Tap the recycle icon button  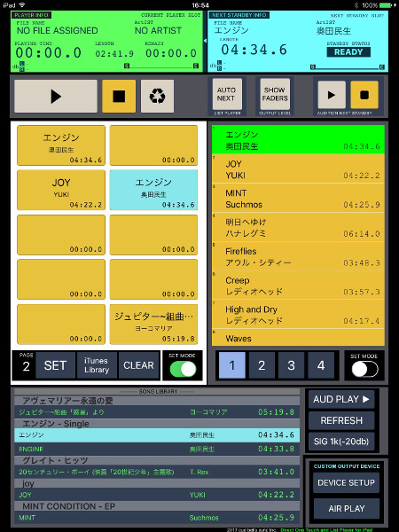click(x=158, y=97)
